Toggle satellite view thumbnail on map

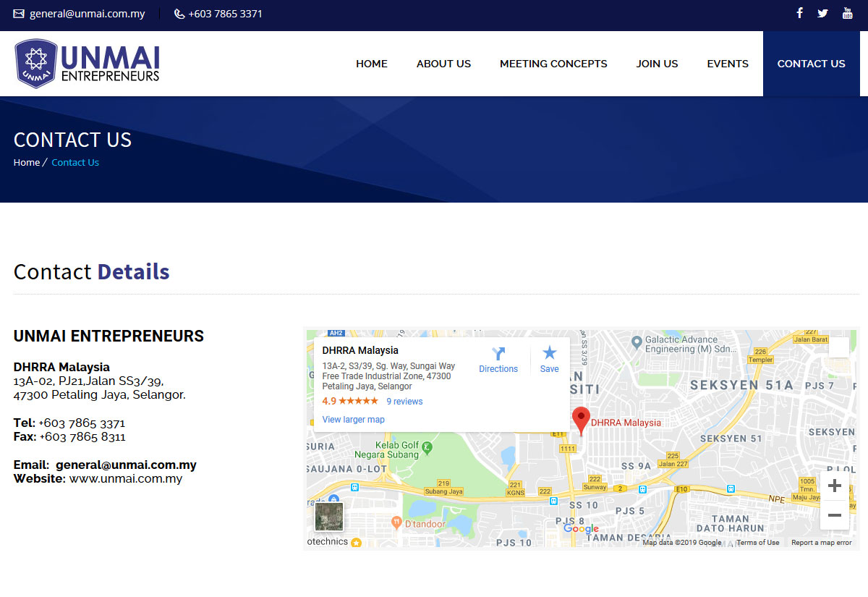(x=329, y=517)
